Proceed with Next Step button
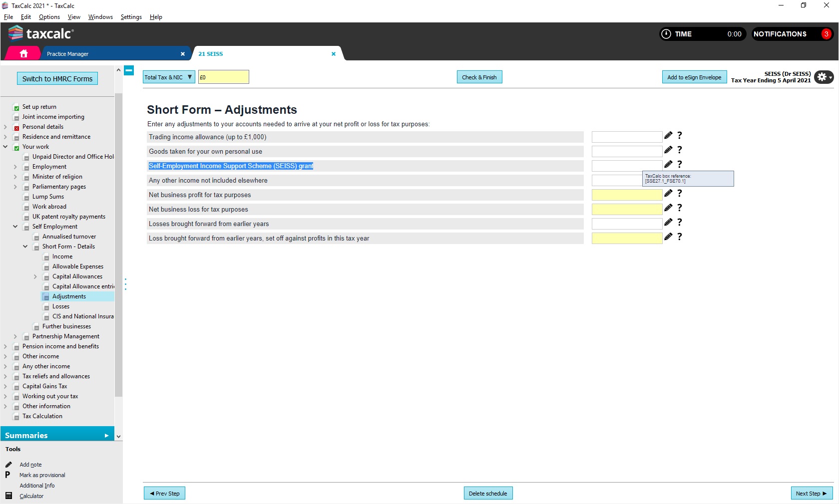Screen dimensions: 839x504 [x=812, y=494]
